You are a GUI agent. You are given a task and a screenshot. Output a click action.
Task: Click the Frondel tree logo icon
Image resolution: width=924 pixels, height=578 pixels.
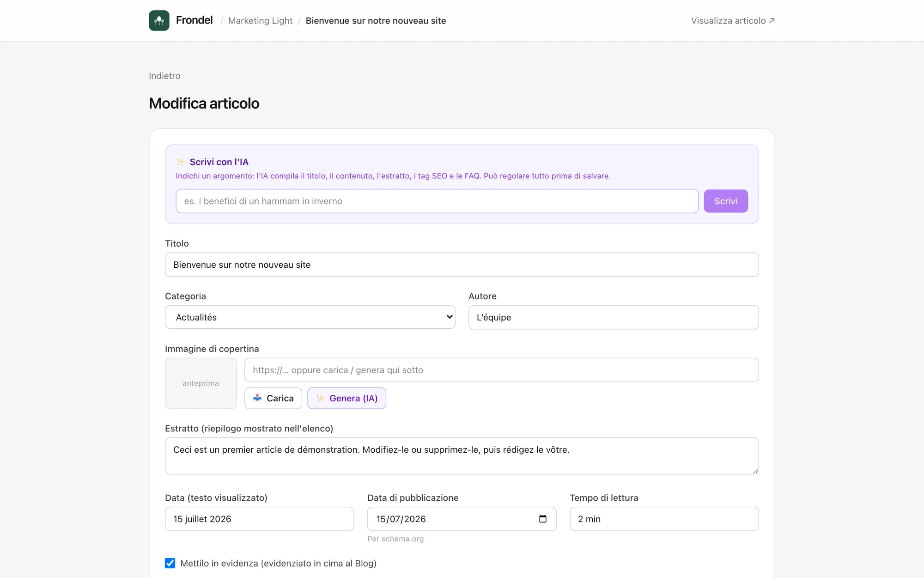(159, 20)
